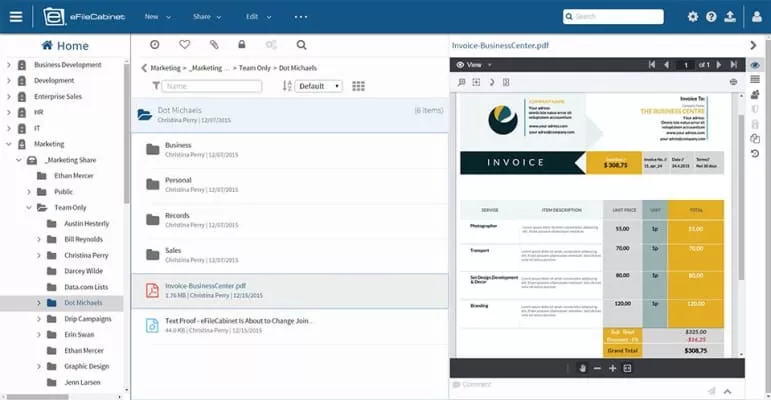The height and width of the screenshot is (400, 771).
Task: Open the New menu
Action: coord(157,17)
